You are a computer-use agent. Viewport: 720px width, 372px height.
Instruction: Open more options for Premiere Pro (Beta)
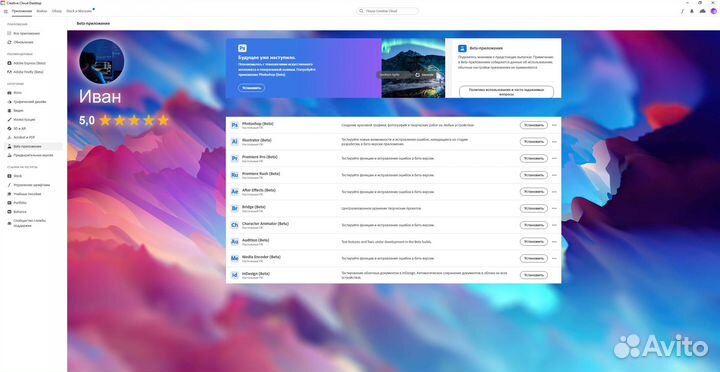[x=554, y=158]
